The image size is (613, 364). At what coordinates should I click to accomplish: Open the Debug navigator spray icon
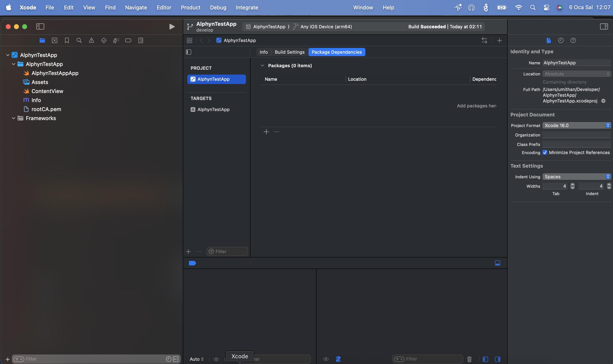coord(116,40)
